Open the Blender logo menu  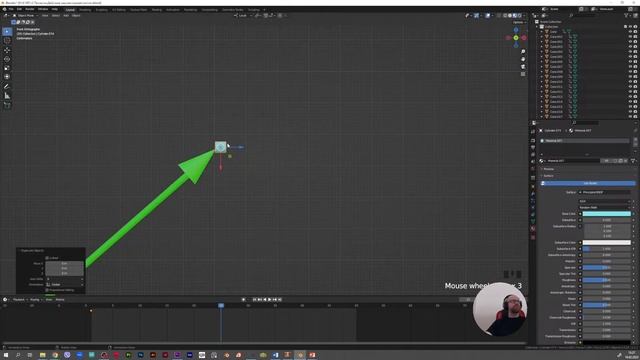[4, 9]
